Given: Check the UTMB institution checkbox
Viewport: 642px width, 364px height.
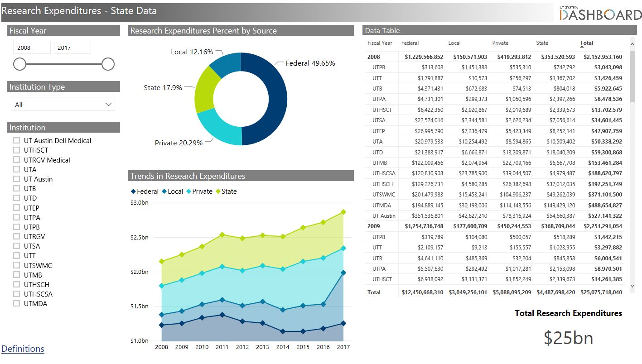Looking at the screenshot, I should tap(16, 275).
